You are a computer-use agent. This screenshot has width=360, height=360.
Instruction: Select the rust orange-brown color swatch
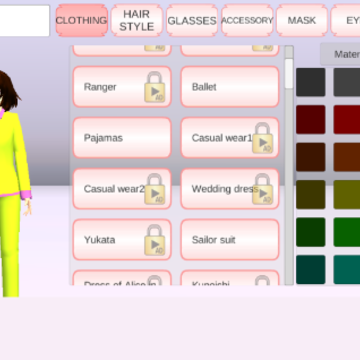pyautogui.click(x=347, y=157)
